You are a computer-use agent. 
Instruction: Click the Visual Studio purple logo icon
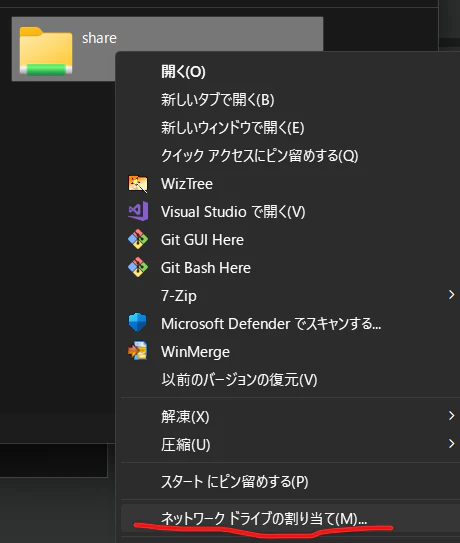(x=138, y=212)
